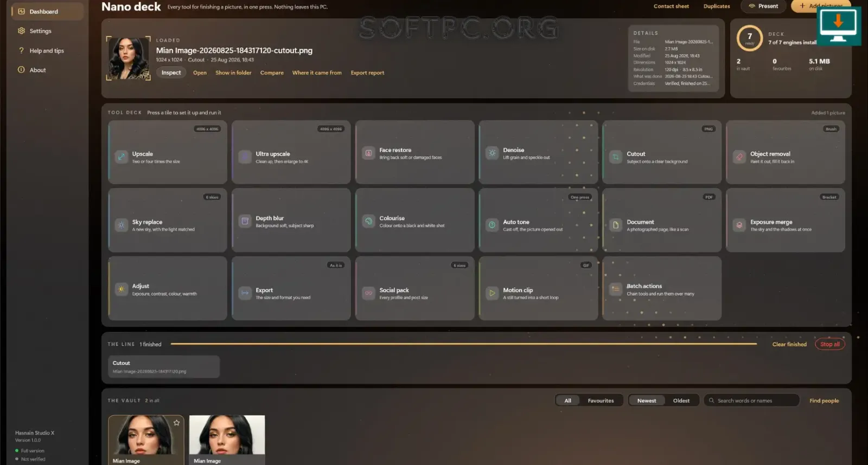Image resolution: width=868 pixels, height=465 pixels.
Task: Click the line progress bar
Action: pos(464,344)
